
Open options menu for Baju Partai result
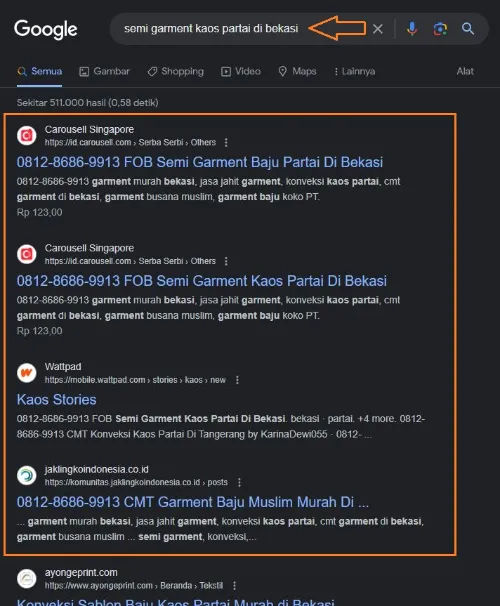point(226,143)
